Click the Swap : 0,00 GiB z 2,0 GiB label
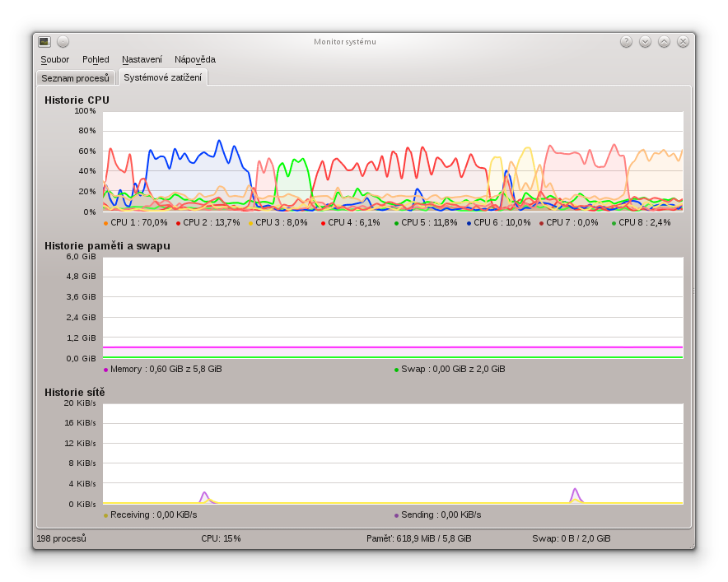 tap(453, 369)
